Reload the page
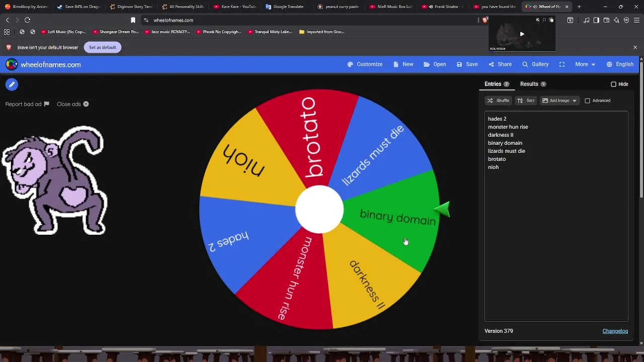644x362 pixels. click(27, 20)
